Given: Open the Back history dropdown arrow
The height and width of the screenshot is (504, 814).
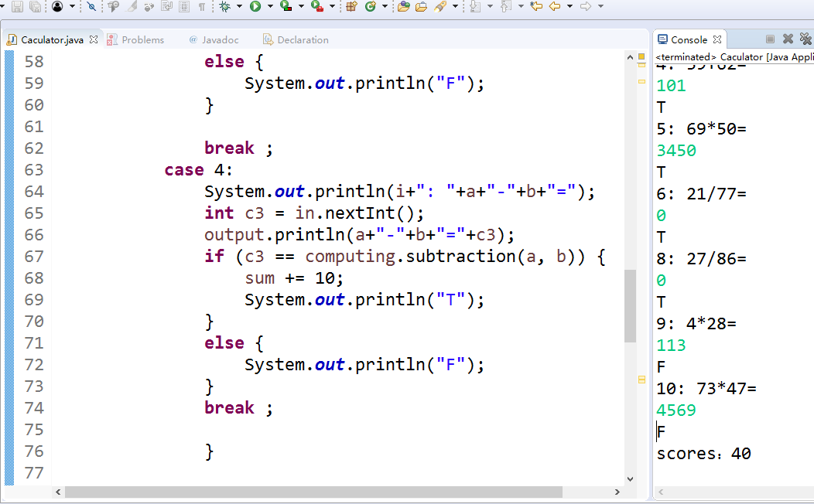Looking at the screenshot, I should pyautogui.click(x=570, y=6).
